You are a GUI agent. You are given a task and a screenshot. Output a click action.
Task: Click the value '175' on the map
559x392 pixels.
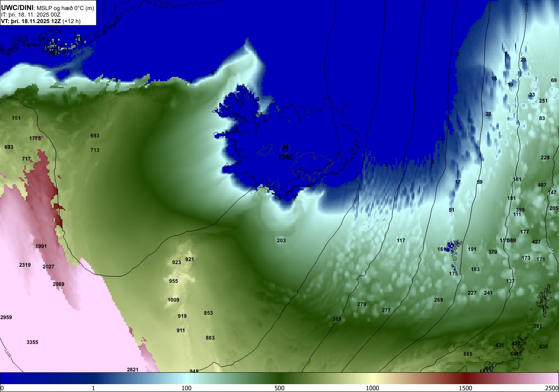[x=453, y=274]
